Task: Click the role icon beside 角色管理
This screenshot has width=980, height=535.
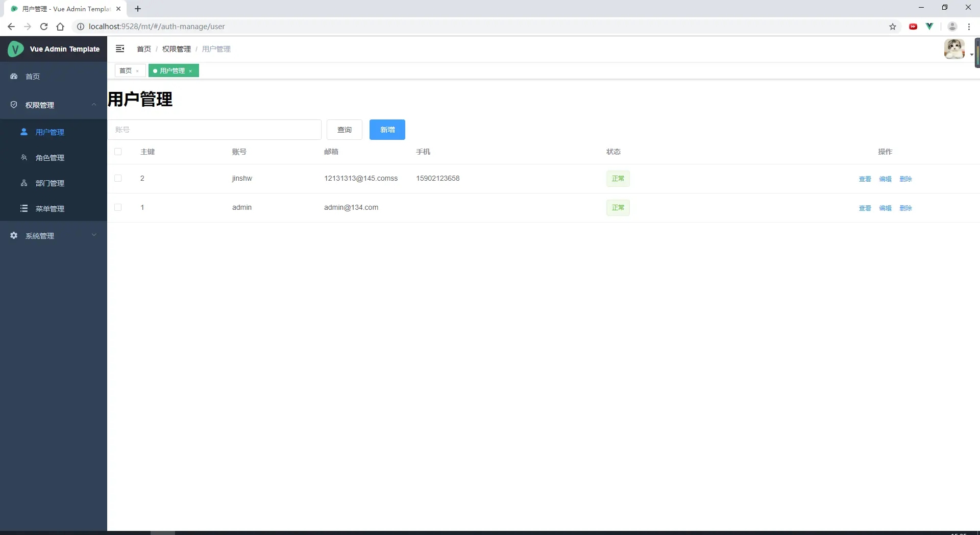Action: [24, 157]
